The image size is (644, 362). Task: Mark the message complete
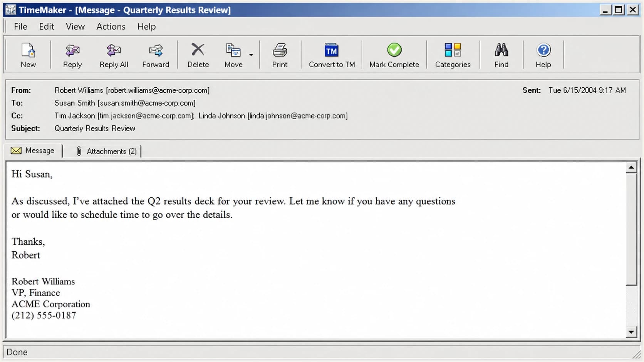coord(394,55)
